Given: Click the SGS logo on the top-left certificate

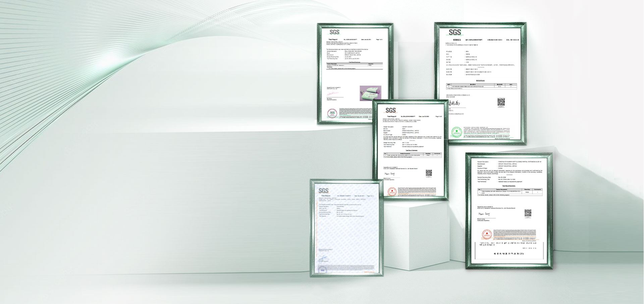Looking at the screenshot, I should tap(334, 32).
